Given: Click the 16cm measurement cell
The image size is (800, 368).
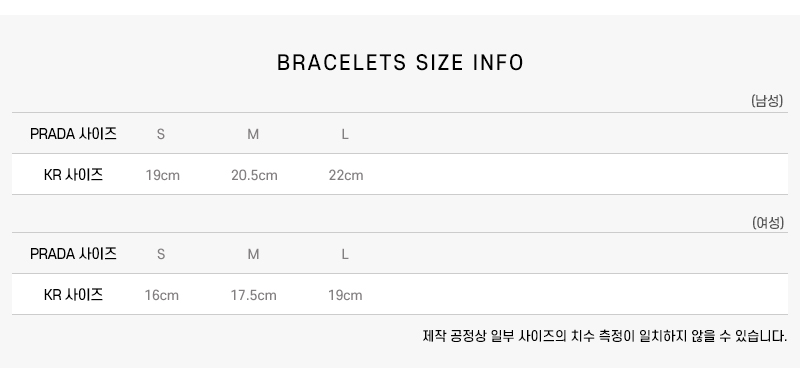Looking at the screenshot, I should pos(162,295).
